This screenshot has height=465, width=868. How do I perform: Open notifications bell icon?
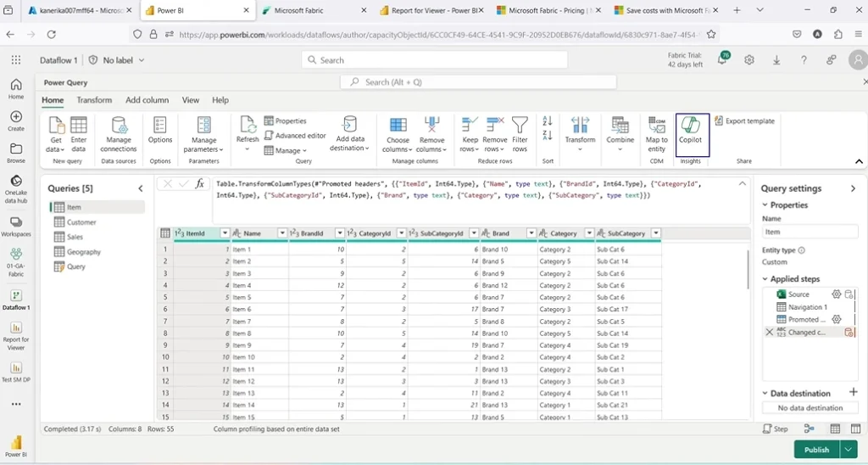[722, 60]
